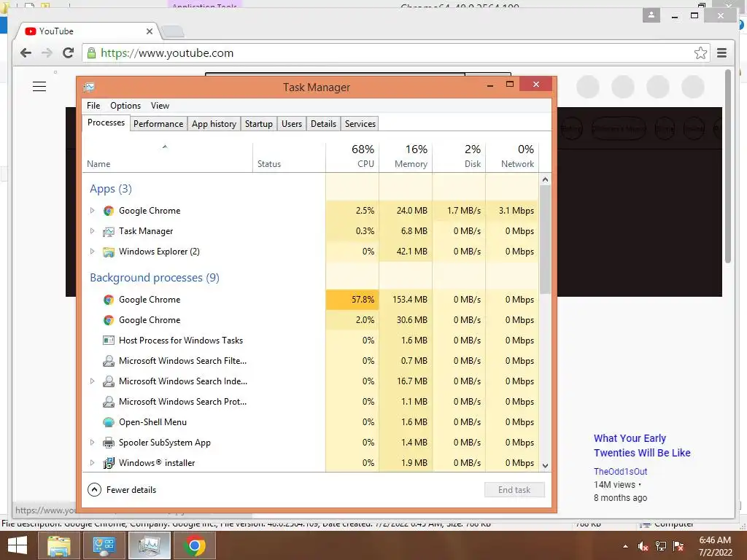Click Microsoft Windows Search Indexer icon
The height and width of the screenshot is (560, 747).
109,381
